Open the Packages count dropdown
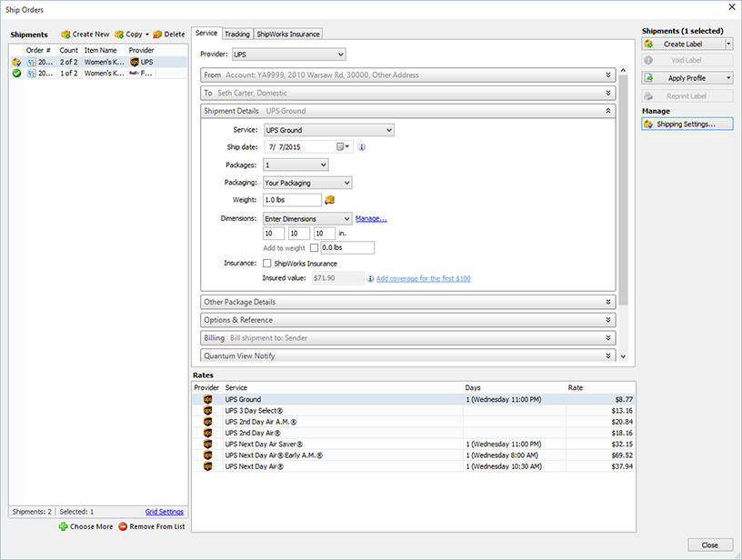Viewport: 742px width, 560px height. point(296,165)
